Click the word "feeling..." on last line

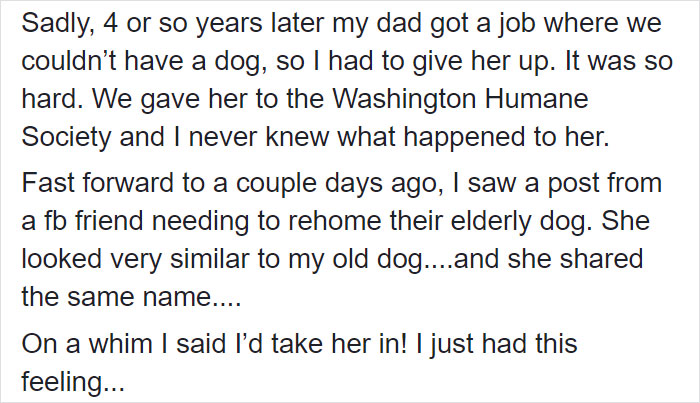(73, 383)
